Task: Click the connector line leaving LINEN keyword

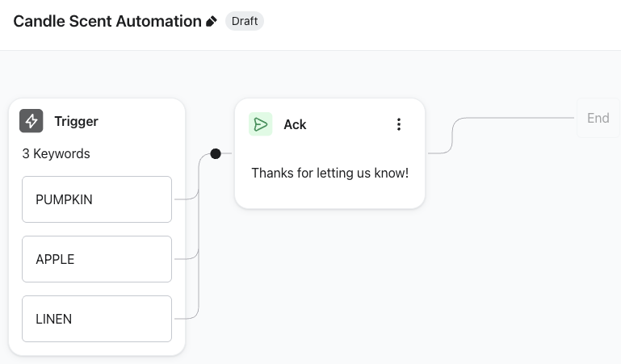Action: pos(187,317)
